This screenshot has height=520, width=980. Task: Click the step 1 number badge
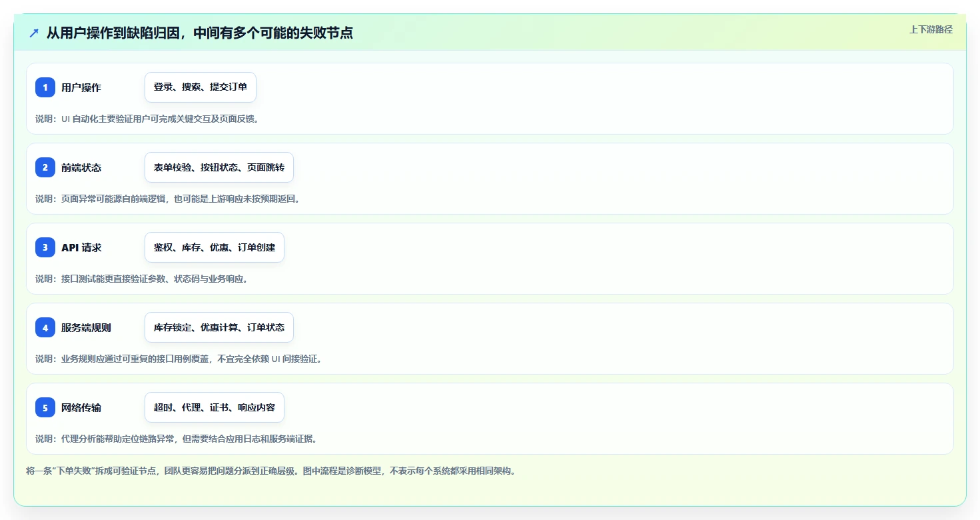[45, 87]
